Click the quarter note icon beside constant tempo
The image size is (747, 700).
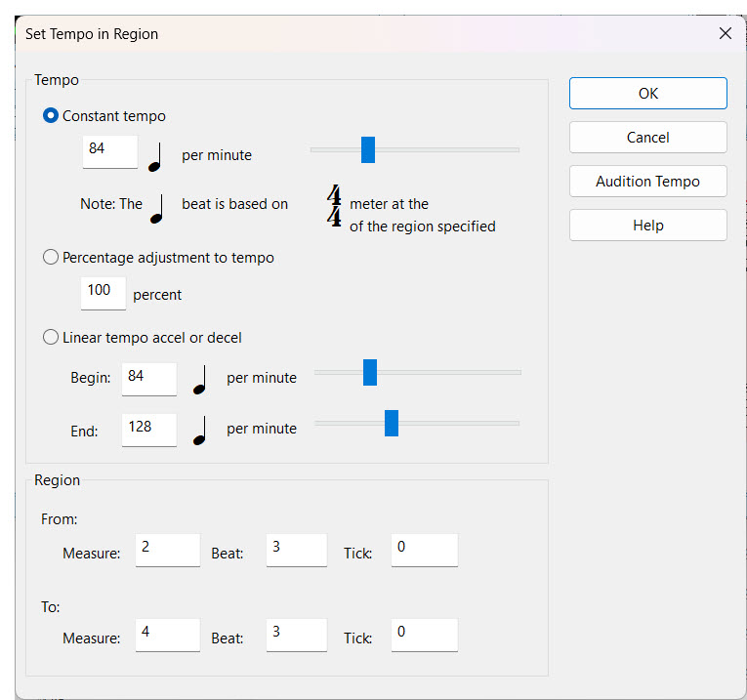155,156
